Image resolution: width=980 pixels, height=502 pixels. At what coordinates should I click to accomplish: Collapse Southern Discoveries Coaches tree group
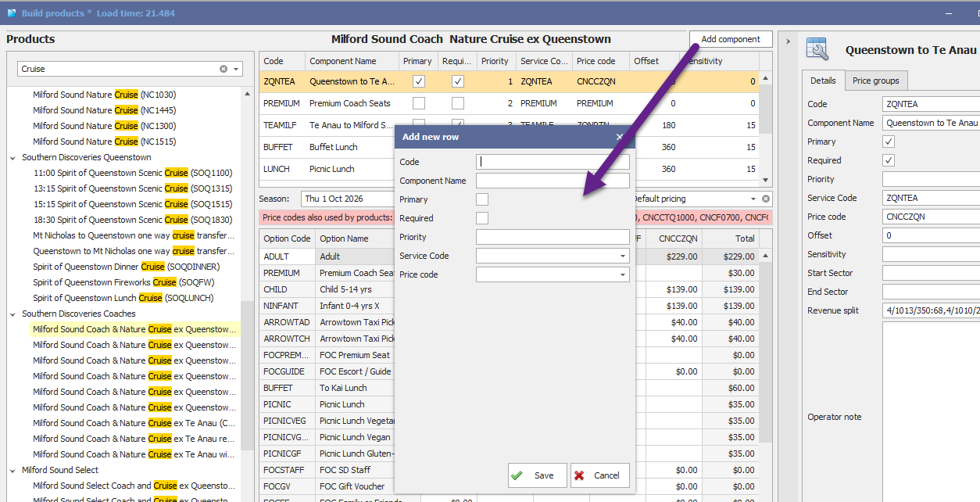pyautogui.click(x=13, y=314)
